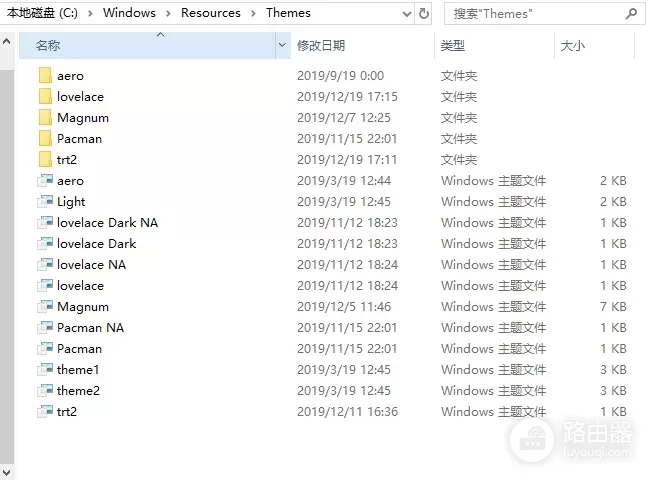Go to 本地磁盘 (C:) in breadcrumb
This screenshot has width=650, height=480.
coord(42,13)
